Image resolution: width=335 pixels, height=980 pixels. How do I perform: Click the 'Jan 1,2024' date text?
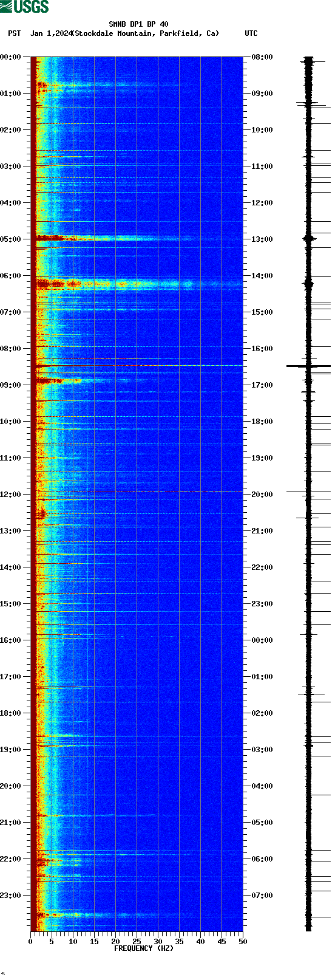[x=51, y=33]
